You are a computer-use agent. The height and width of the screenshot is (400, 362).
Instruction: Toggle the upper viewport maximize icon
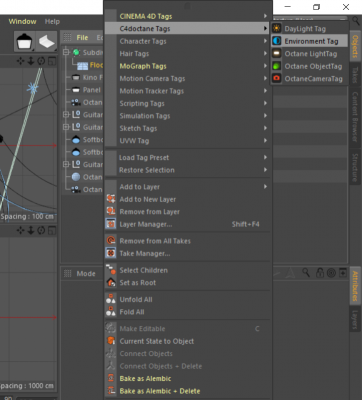[x=52, y=61]
